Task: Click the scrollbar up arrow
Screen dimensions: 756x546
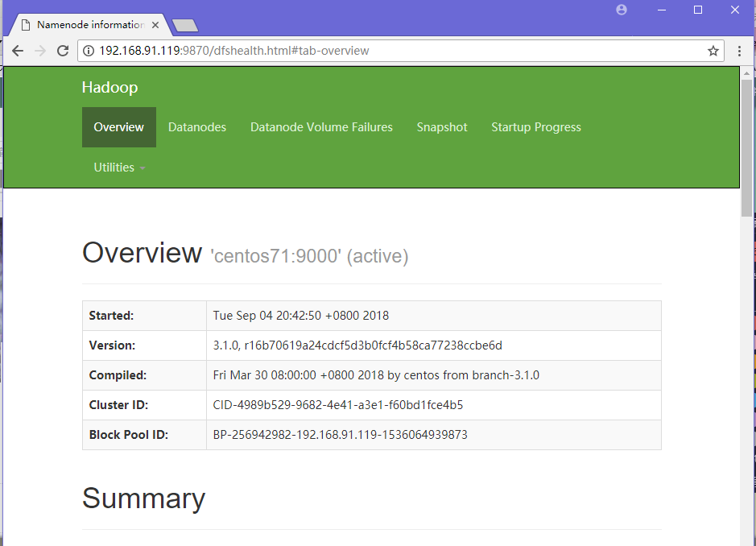Action: 747,74
